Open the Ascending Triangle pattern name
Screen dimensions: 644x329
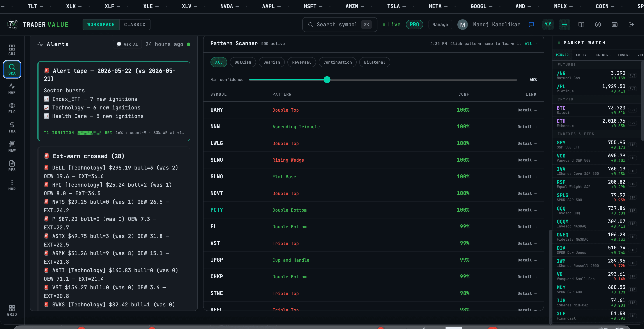click(296, 127)
